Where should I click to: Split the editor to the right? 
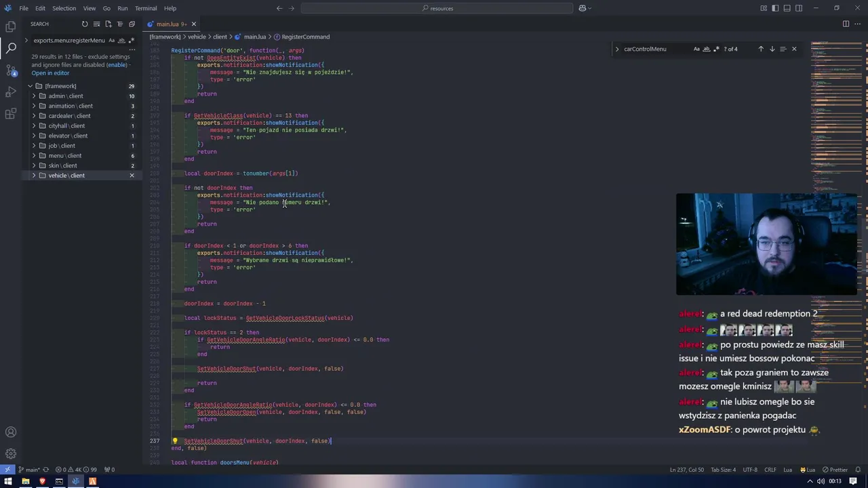[x=846, y=24]
